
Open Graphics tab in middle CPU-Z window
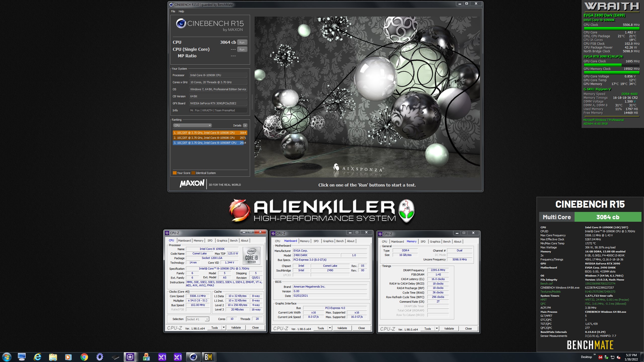coord(328,241)
